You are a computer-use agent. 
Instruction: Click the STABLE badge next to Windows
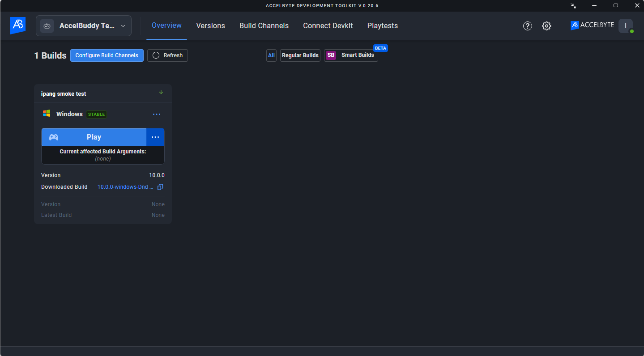[97, 114]
